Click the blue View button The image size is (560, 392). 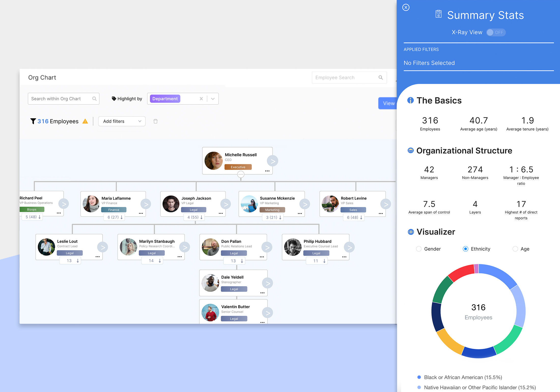pyautogui.click(x=388, y=103)
